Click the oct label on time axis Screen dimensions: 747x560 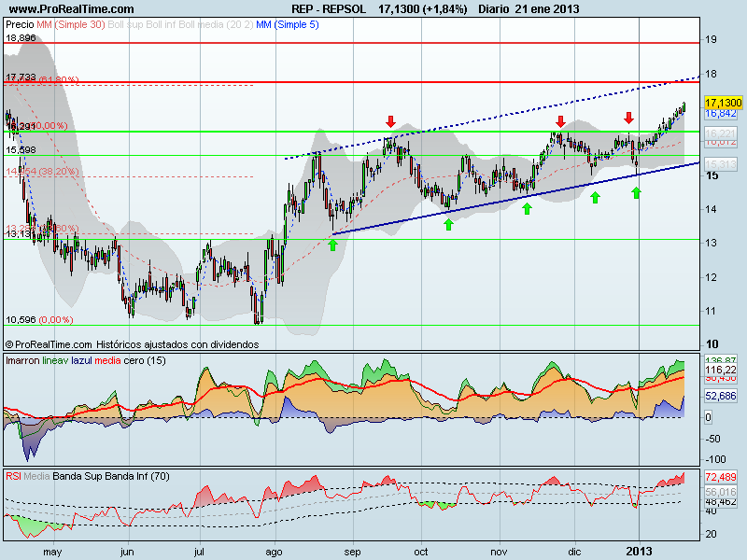pyautogui.click(x=421, y=552)
